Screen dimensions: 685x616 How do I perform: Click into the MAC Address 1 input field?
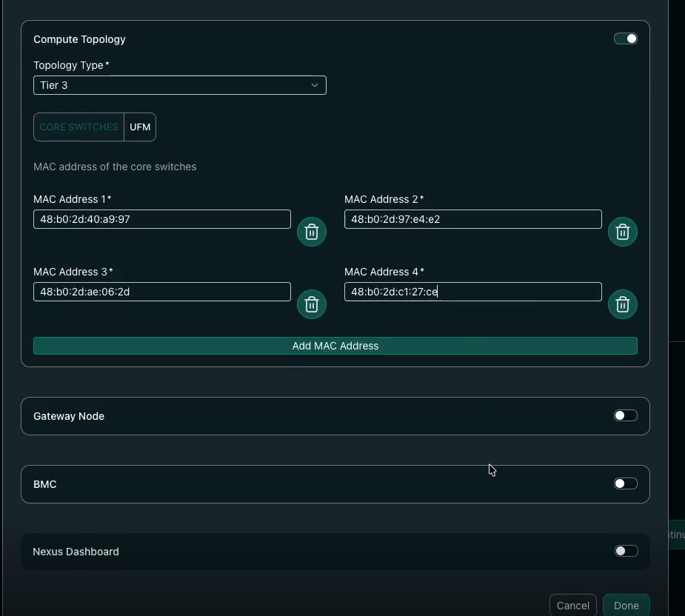click(161, 219)
